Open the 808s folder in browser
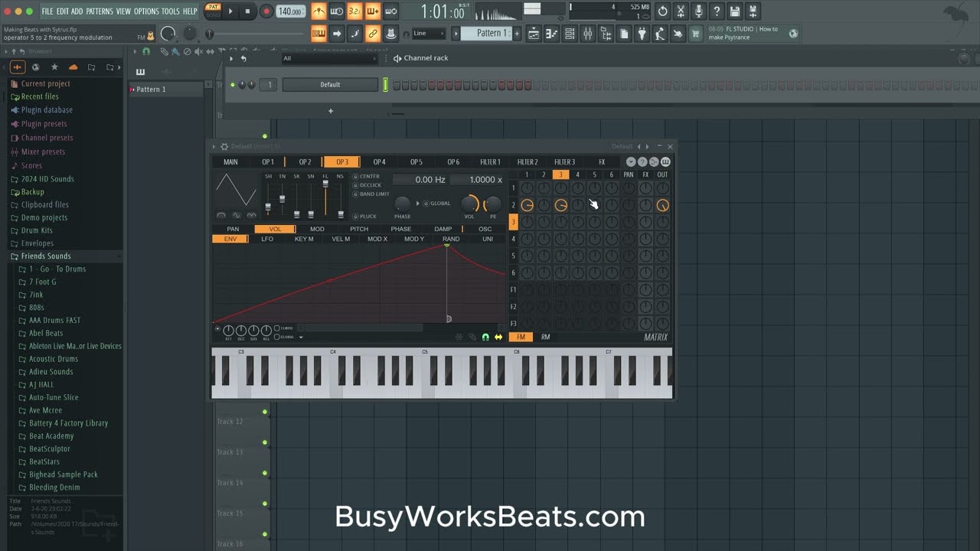The height and width of the screenshot is (551, 980). (36, 308)
